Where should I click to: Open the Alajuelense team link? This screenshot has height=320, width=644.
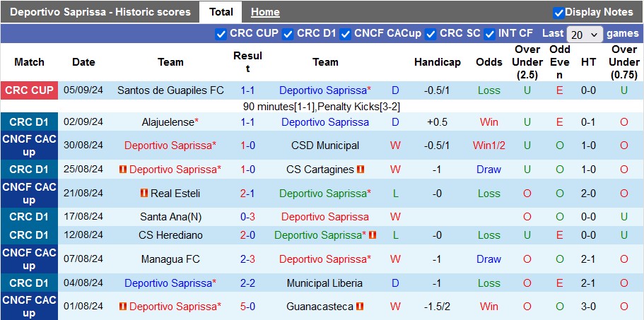click(x=168, y=122)
